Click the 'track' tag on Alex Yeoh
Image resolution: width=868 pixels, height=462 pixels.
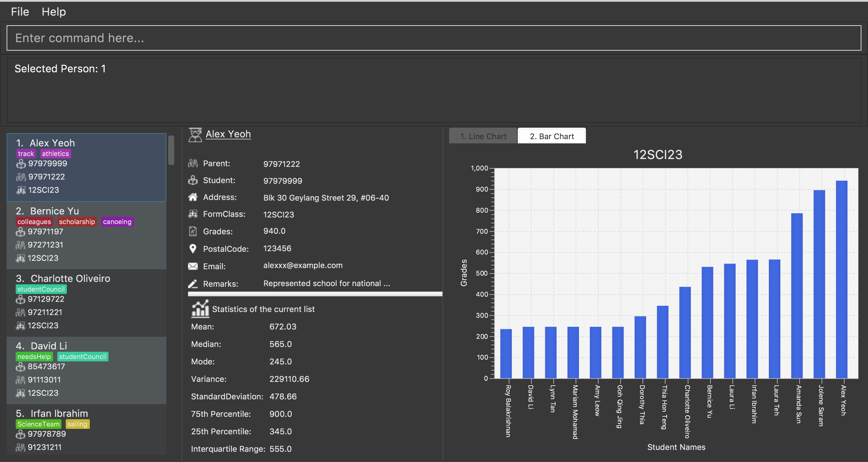click(x=26, y=154)
